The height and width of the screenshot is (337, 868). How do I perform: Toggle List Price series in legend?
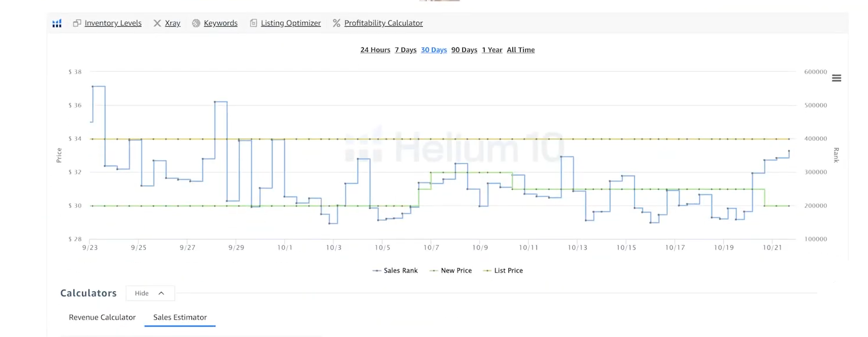click(503, 271)
